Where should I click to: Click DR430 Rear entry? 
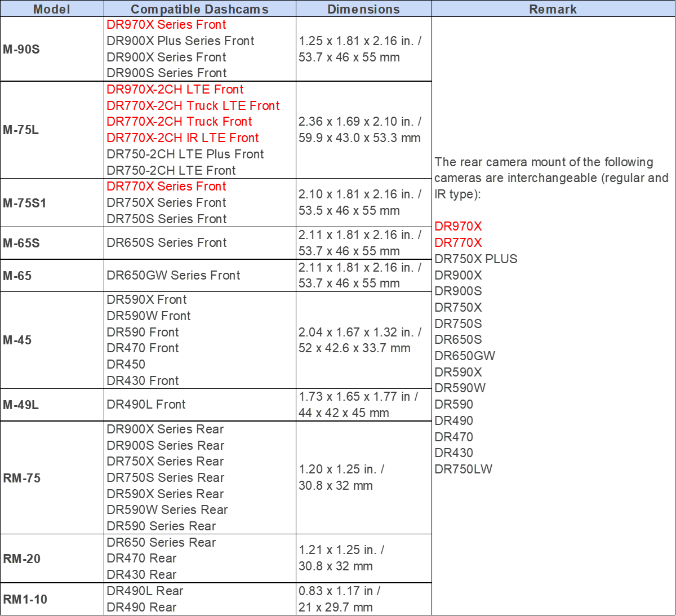coord(141,575)
